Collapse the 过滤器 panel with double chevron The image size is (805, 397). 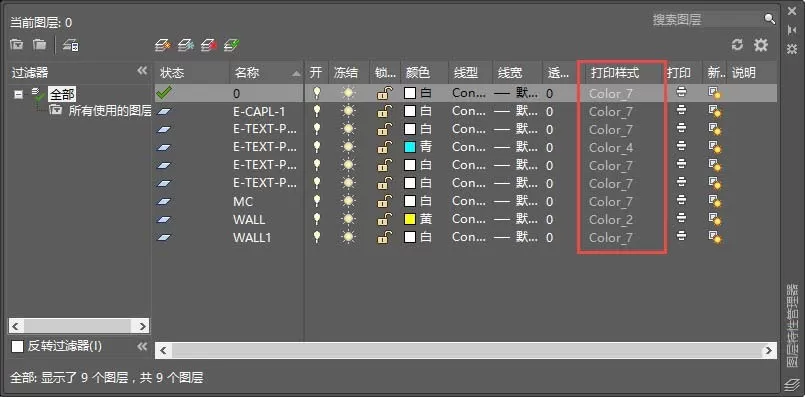(142, 71)
